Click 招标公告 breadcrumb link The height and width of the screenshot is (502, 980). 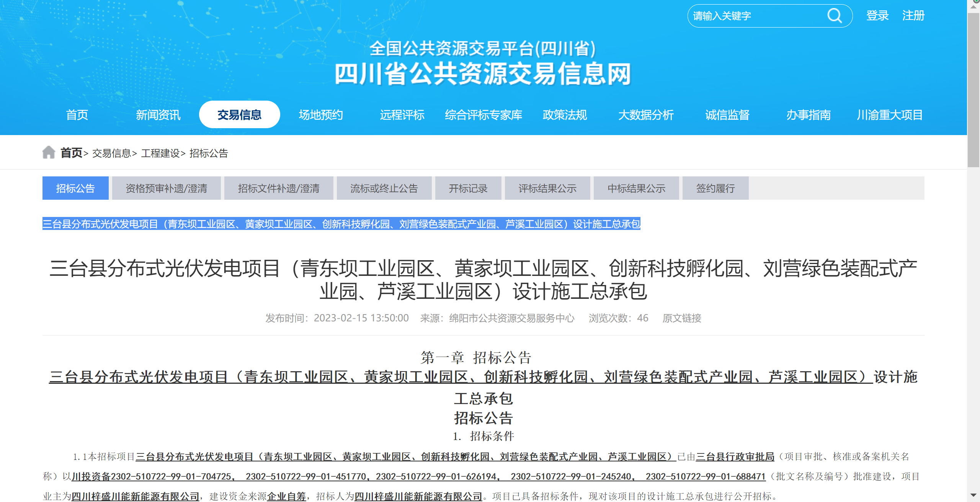(x=209, y=153)
